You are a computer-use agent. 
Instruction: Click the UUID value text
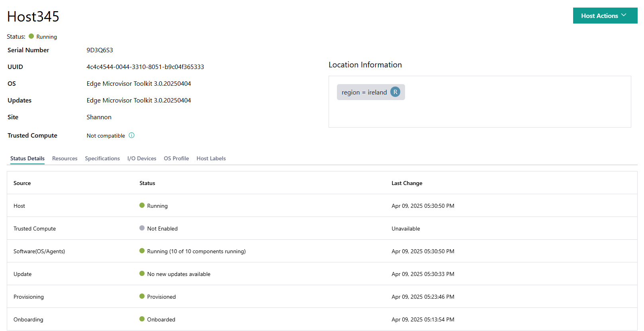click(x=145, y=67)
